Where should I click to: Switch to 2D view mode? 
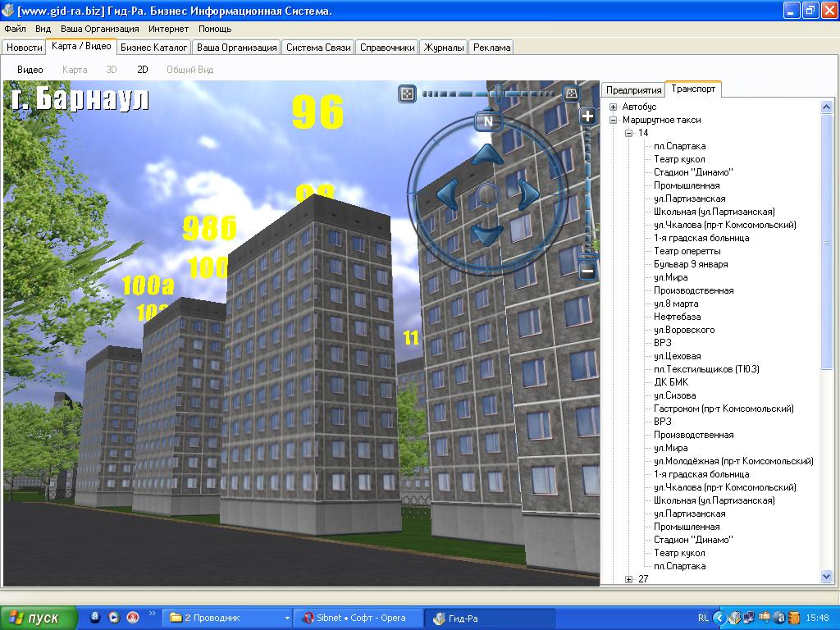click(143, 70)
